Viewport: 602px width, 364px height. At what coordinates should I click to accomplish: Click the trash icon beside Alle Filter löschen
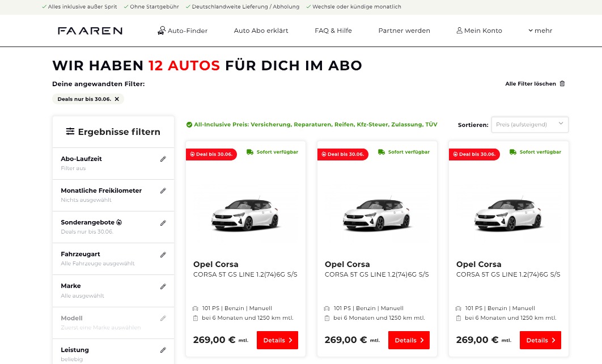pyautogui.click(x=562, y=83)
